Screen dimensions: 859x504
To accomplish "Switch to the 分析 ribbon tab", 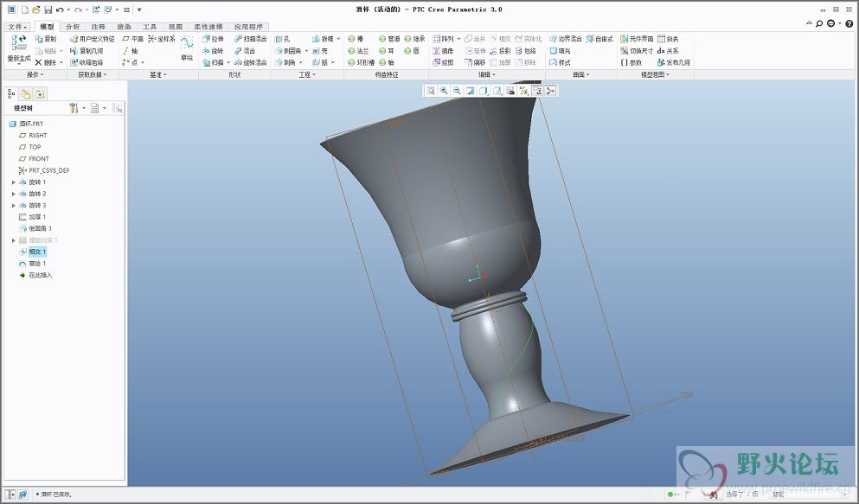I will (73, 26).
